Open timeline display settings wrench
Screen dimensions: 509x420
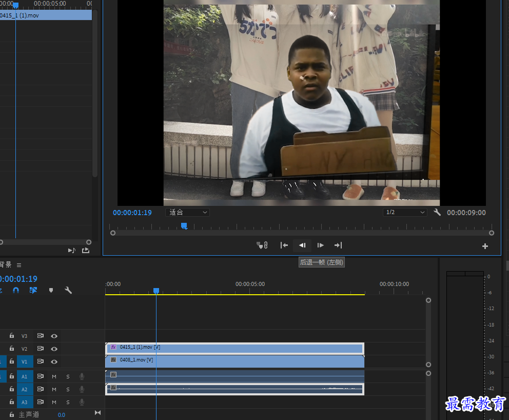[x=68, y=290]
